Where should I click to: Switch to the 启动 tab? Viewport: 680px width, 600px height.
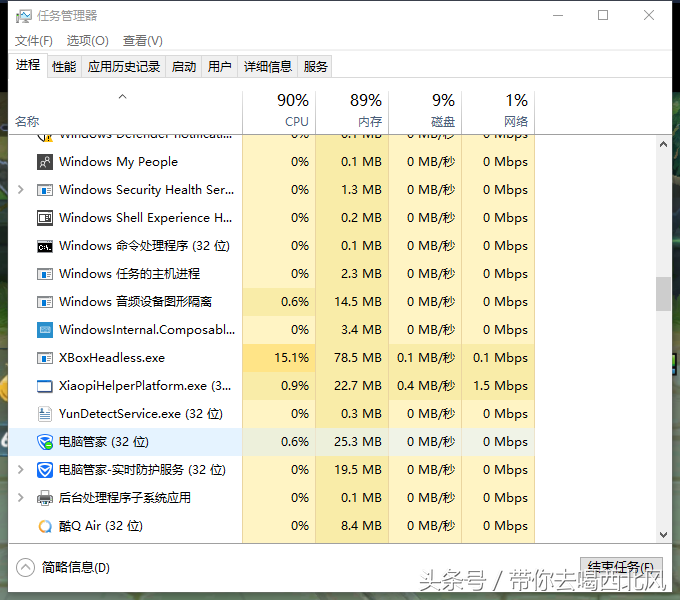point(183,66)
